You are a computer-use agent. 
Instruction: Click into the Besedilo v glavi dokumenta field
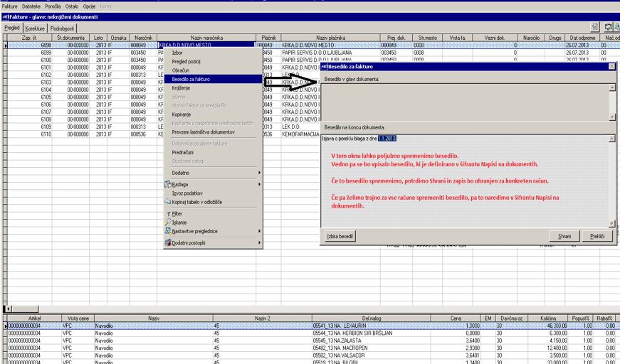465,102
